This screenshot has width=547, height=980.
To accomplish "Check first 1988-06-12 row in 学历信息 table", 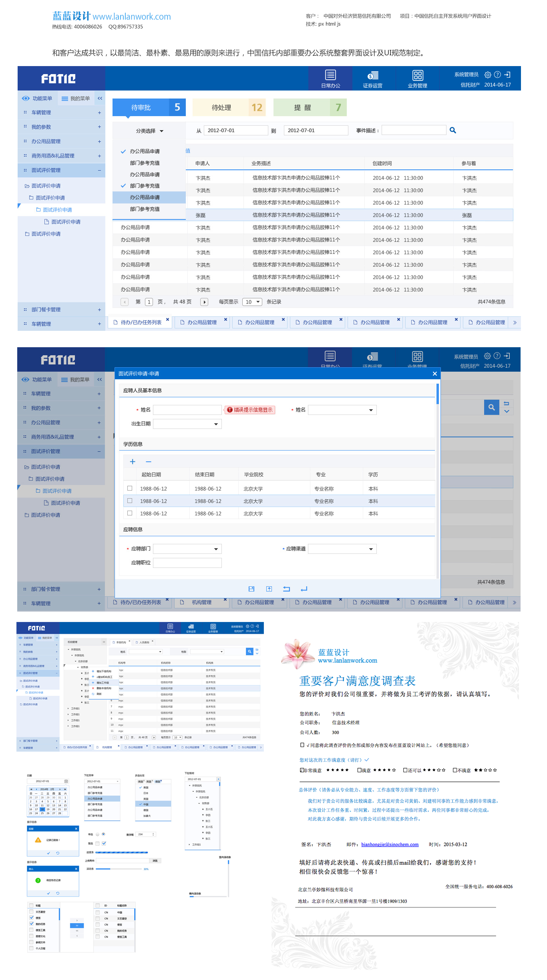I will tap(130, 488).
